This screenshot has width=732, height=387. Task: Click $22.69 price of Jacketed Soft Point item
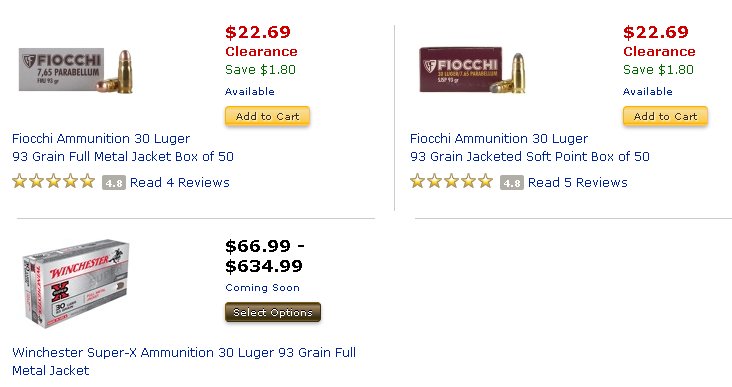coord(655,32)
